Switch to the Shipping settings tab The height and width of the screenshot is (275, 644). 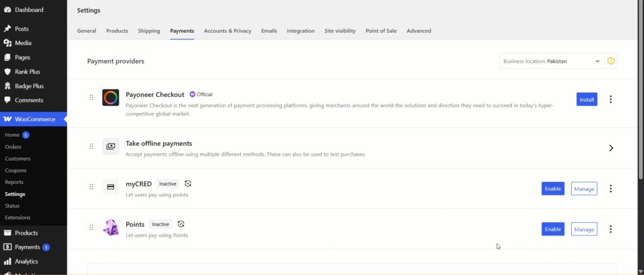click(x=148, y=31)
